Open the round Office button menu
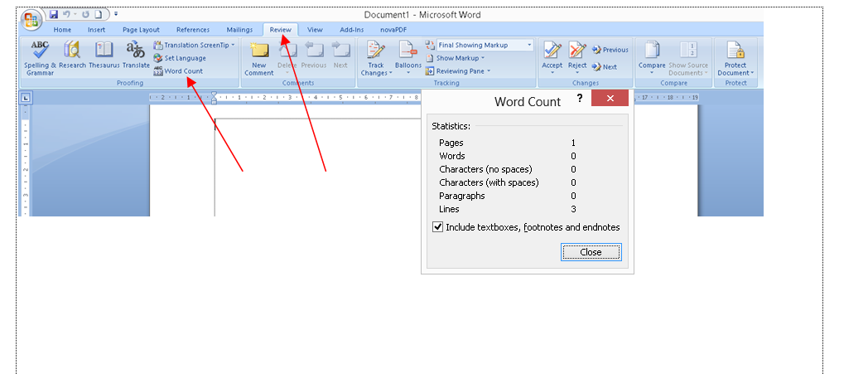This screenshot has width=868, height=374. [x=31, y=21]
